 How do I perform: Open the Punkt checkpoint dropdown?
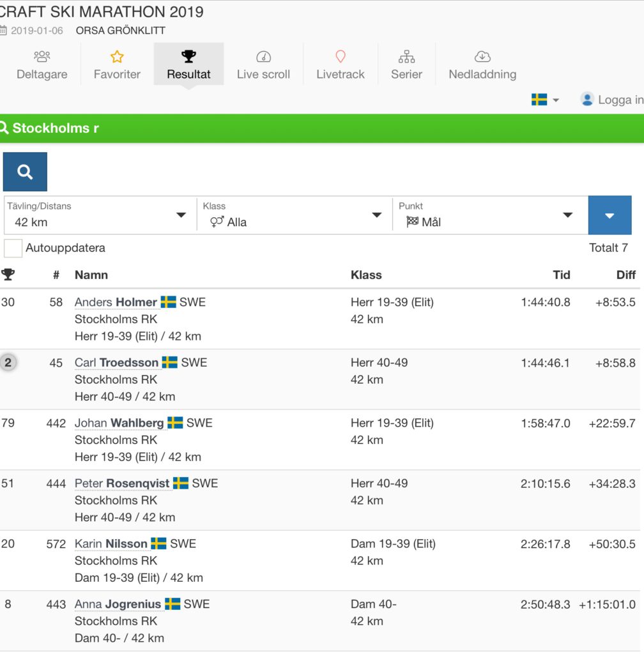click(x=490, y=215)
